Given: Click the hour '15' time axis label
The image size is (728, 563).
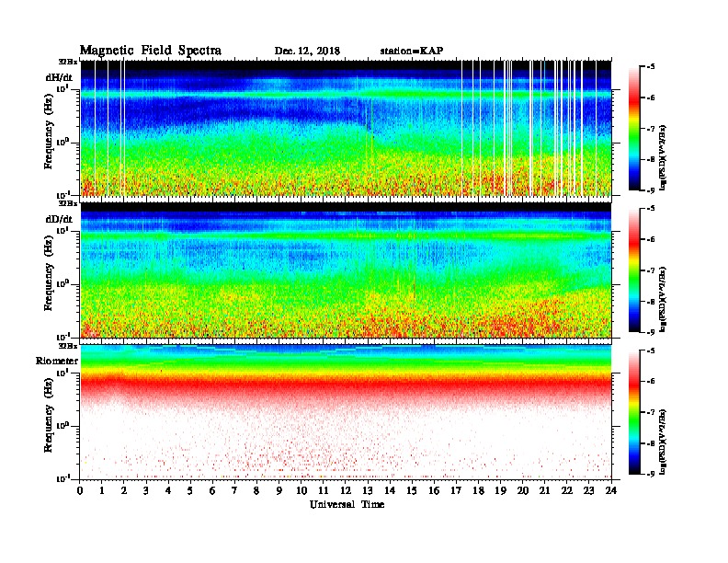Looking at the screenshot, I should click(412, 490).
